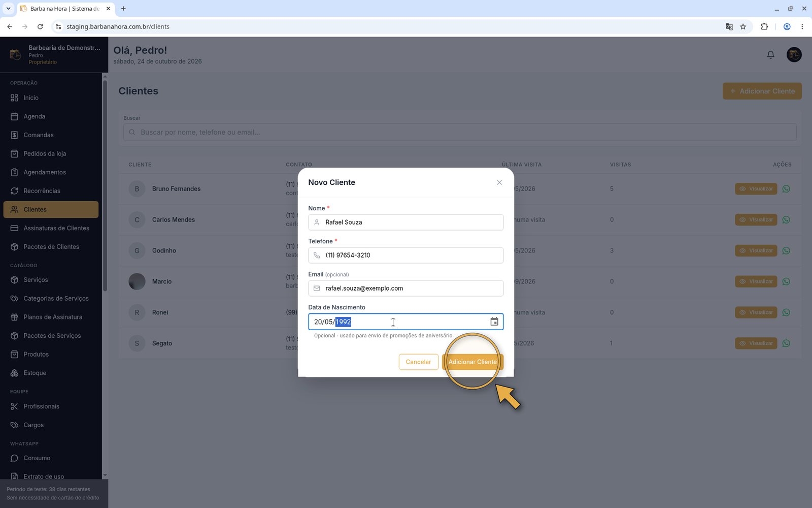Open the user avatar in top right
Viewport: 812px width, 508px height.
click(794, 54)
